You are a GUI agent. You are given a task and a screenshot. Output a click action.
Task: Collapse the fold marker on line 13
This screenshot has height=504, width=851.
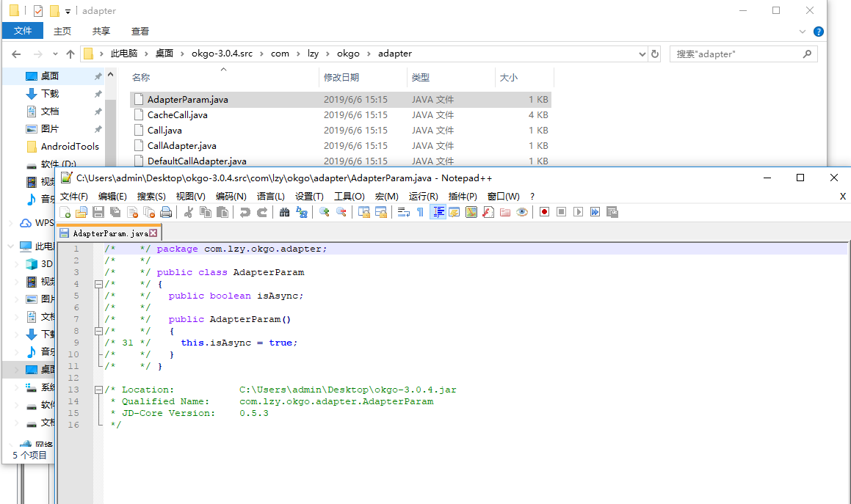[98, 390]
